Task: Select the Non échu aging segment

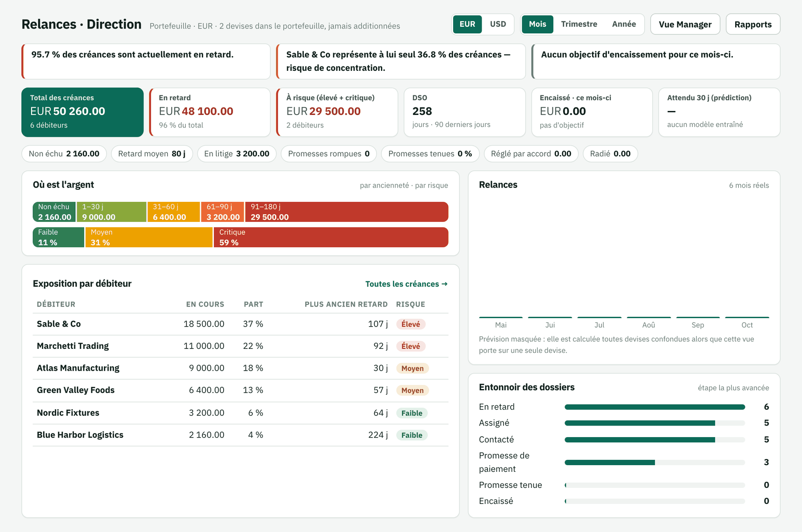Action: 54,212
